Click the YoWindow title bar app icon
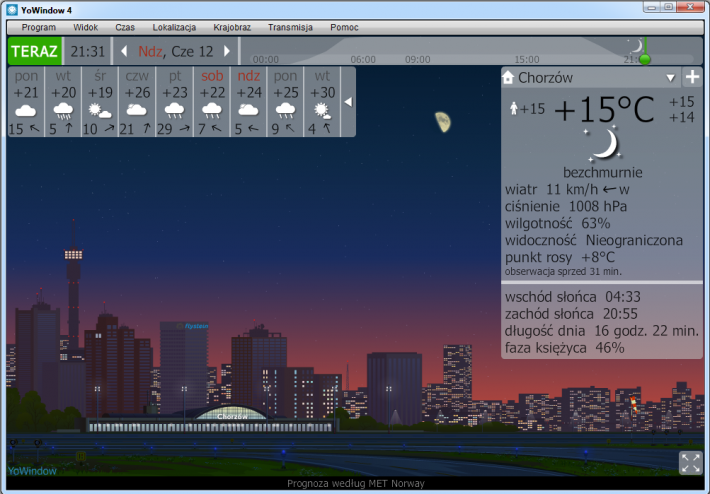The height and width of the screenshot is (494, 710). (12, 10)
